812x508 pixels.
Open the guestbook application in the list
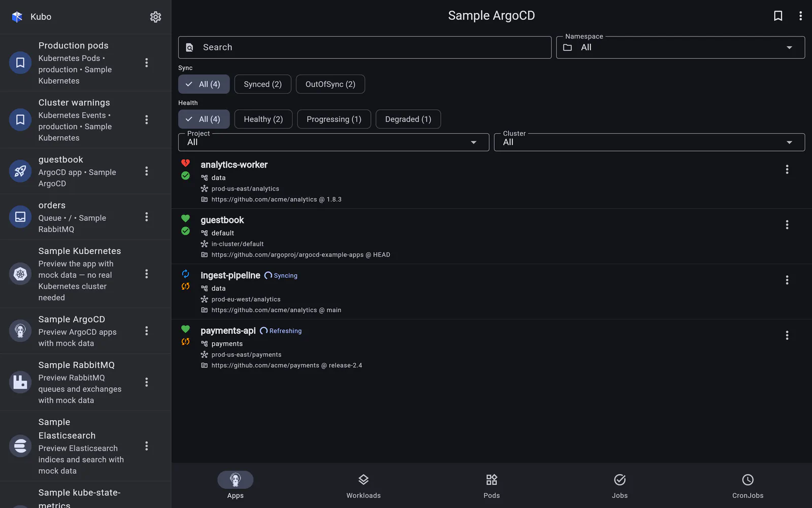[491, 237]
